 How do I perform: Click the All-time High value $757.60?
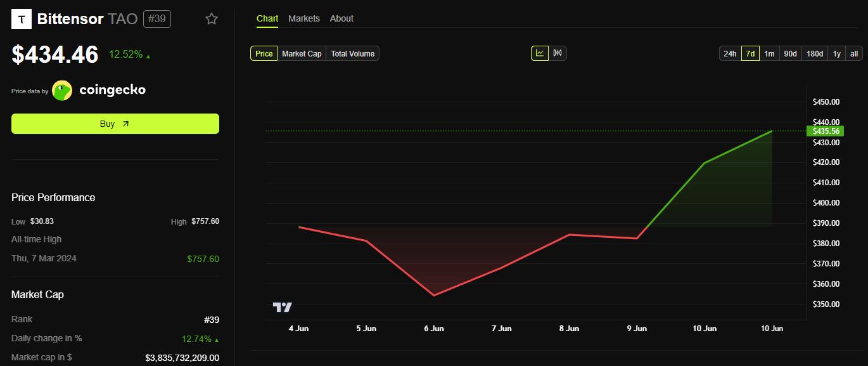click(x=204, y=258)
